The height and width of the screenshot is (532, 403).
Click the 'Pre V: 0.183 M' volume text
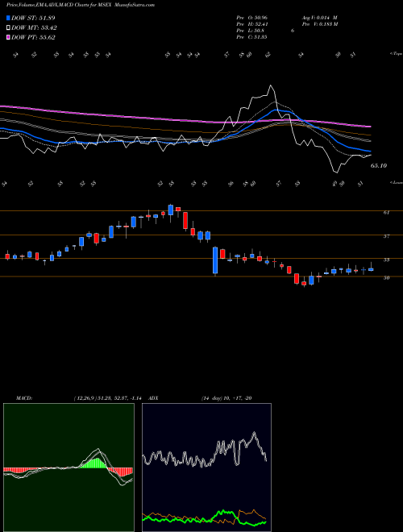[319, 24]
